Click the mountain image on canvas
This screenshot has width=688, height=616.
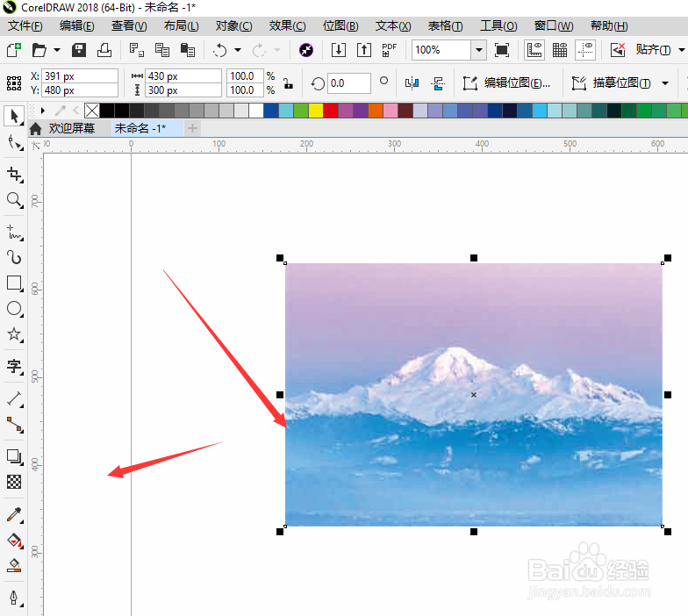point(474,395)
